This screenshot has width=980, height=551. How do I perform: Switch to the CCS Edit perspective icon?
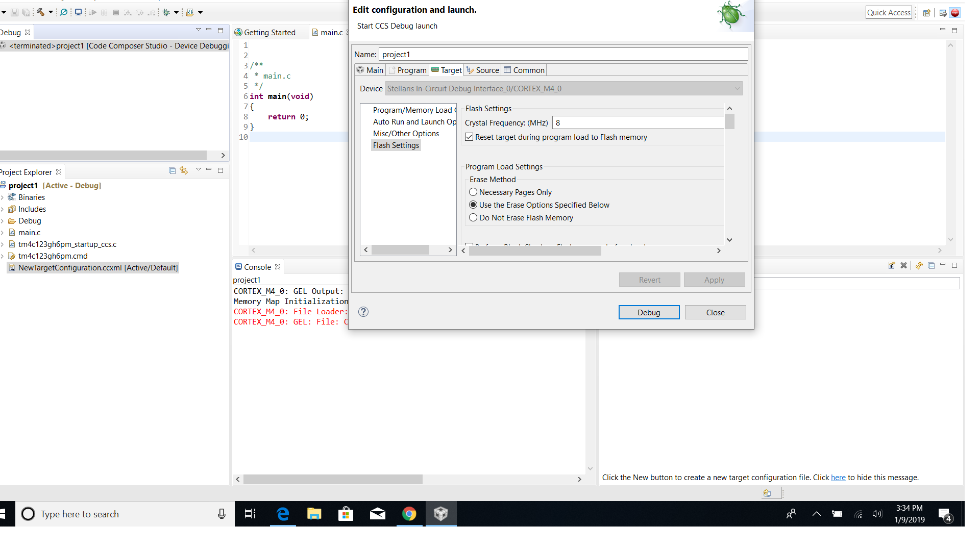click(943, 13)
